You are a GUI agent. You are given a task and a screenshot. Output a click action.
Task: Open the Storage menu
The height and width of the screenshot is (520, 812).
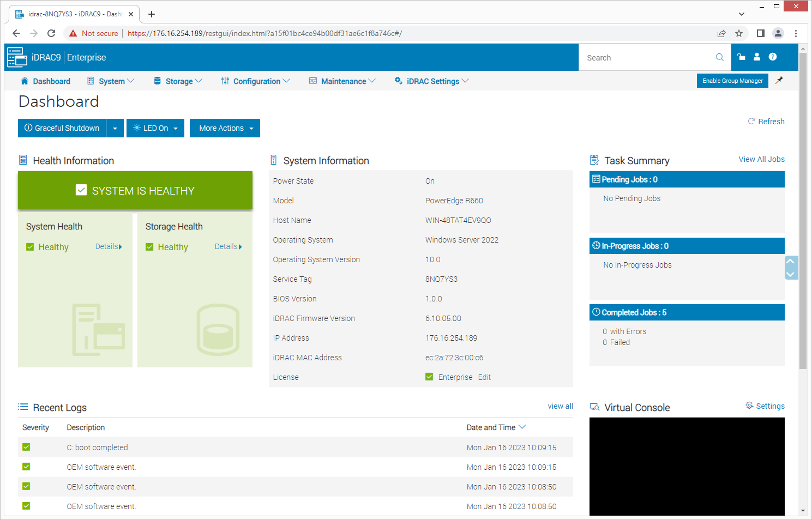click(x=178, y=81)
